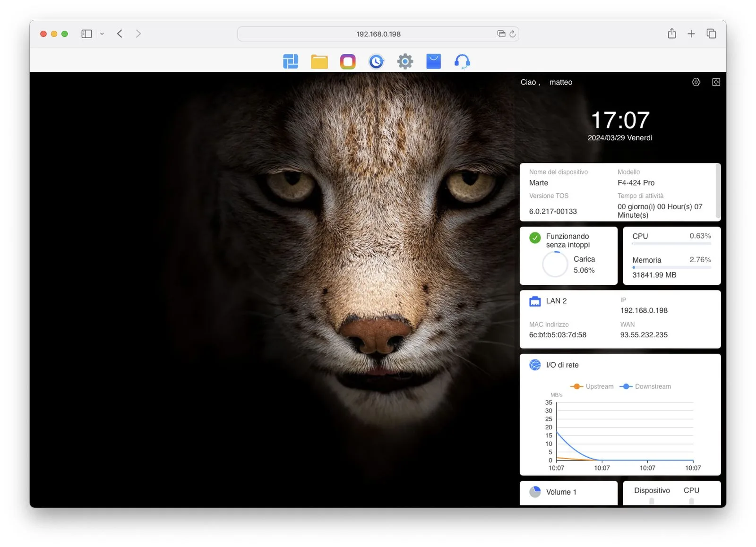Open the Volume 1 widget
This screenshot has height=547, width=756.
point(568,493)
